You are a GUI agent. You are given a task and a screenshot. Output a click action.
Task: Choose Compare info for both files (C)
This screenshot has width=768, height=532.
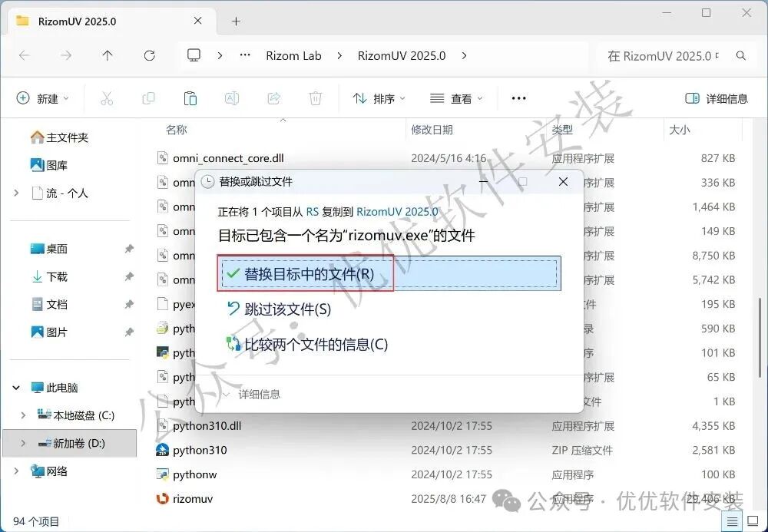(x=307, y=344)
